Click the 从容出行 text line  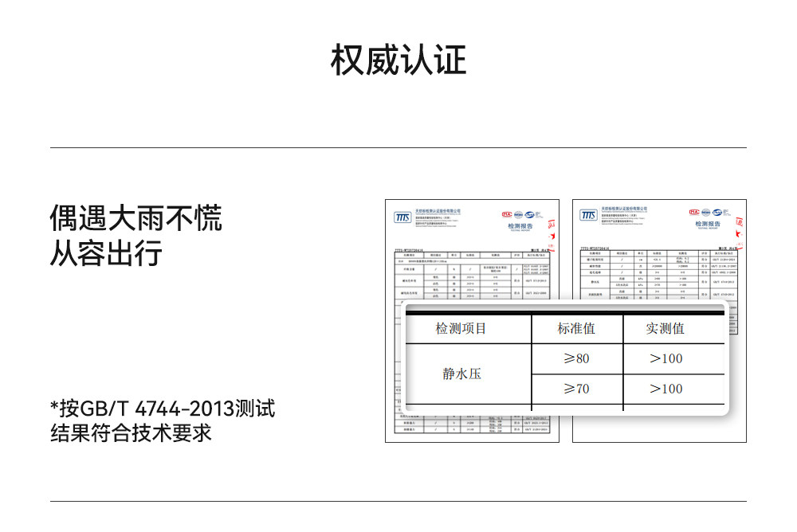(106, 252)
